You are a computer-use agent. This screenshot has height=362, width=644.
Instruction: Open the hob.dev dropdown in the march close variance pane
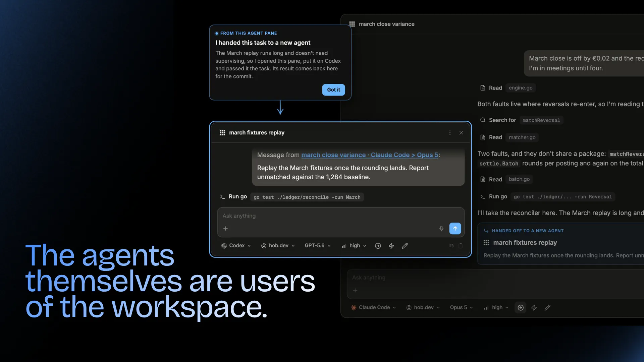pos(423,308)
